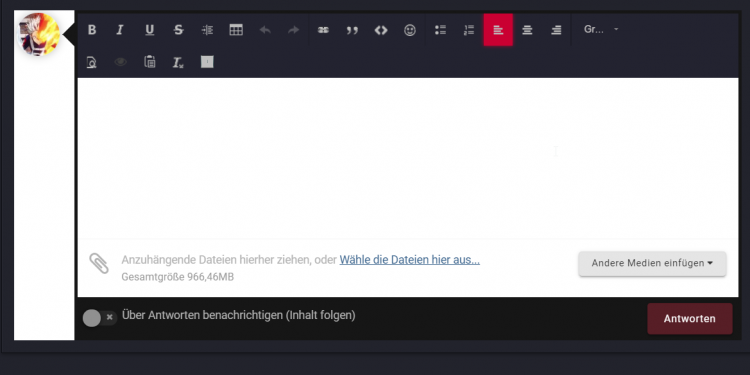This screenshot has width=750, height=375.
Task: Click the Antworten button
Action: pyautogui.click(x=689, y=319)
